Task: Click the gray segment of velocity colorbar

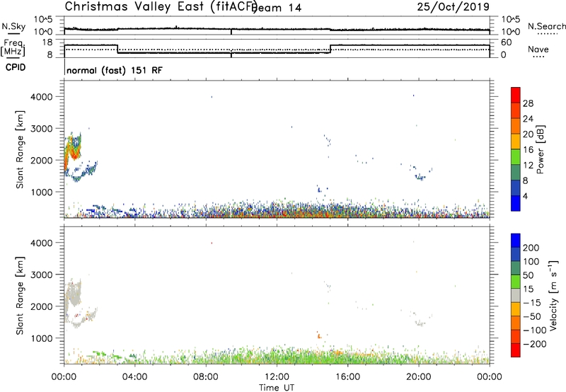Action: (516, 296)
